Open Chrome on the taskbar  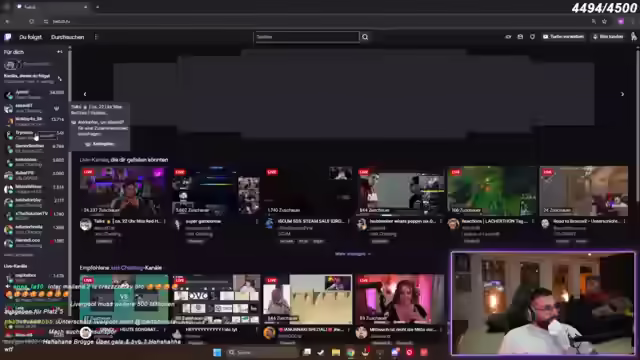351,352
